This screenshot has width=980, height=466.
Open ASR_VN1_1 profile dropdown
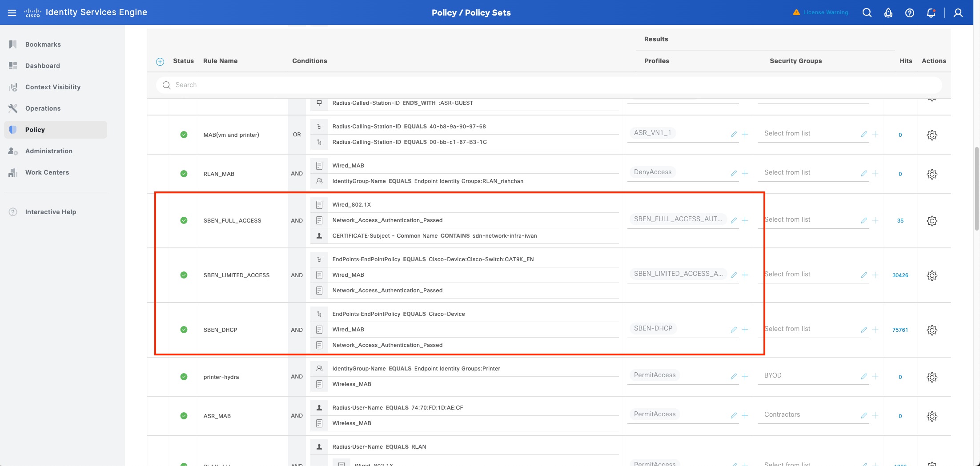tap(676, 133)
